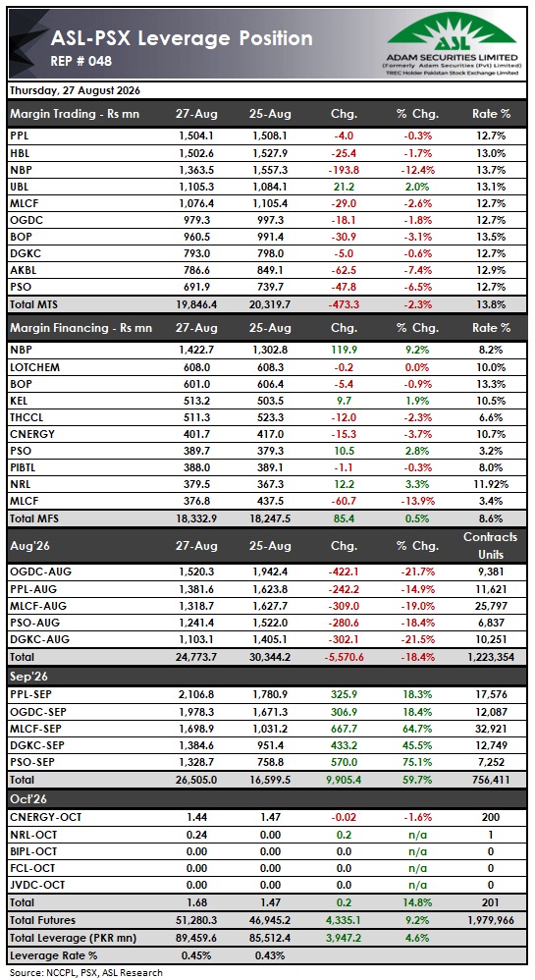Click the Contracts Units column header
Screen dimensions: 535x980
coord(491,545)
